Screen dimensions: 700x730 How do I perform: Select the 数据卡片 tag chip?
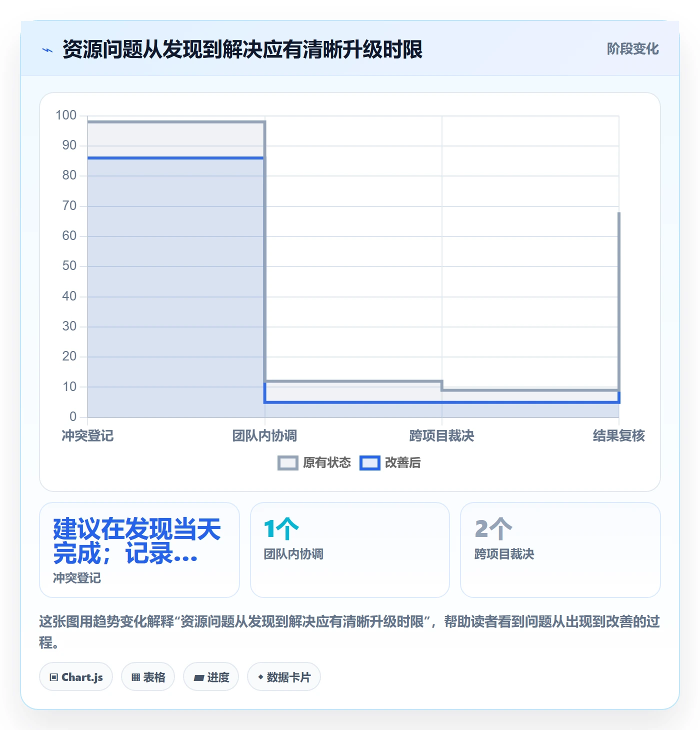tap(284, 677)
